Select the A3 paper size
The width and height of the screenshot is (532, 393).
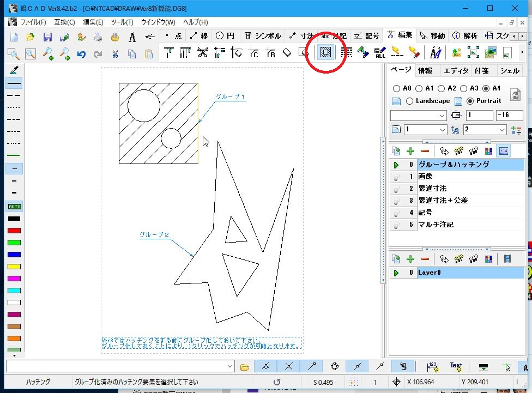click(x=463, y=89)
